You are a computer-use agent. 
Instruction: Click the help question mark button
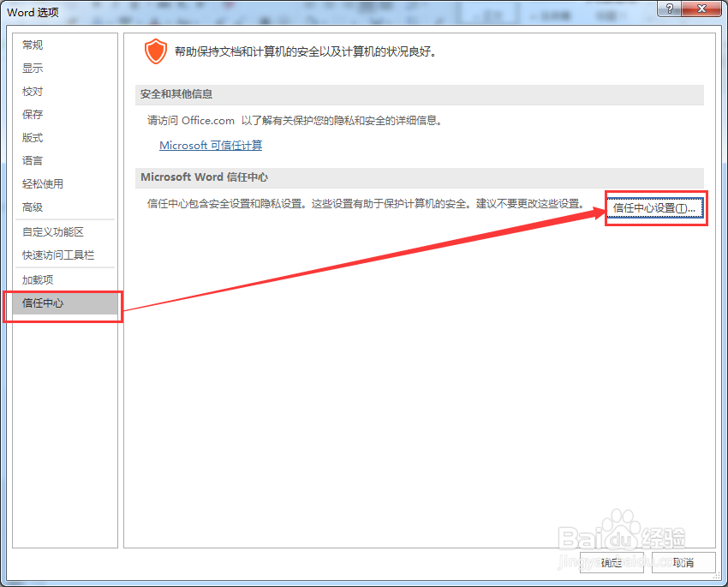point(669,9)
